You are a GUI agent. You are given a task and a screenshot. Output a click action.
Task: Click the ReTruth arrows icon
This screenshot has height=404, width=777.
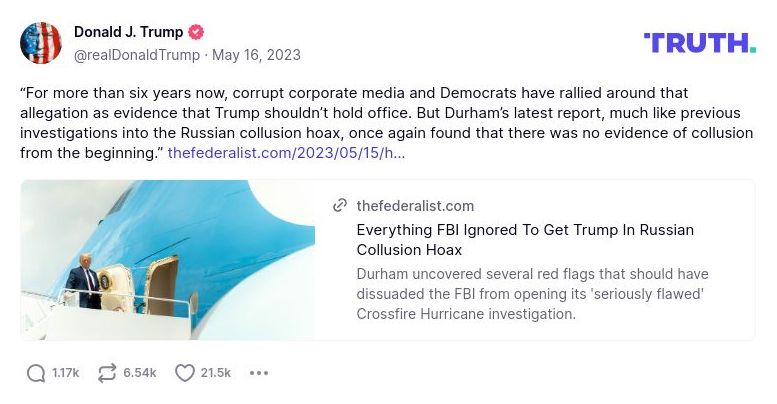pyautogui.click(x=107, y=373)
